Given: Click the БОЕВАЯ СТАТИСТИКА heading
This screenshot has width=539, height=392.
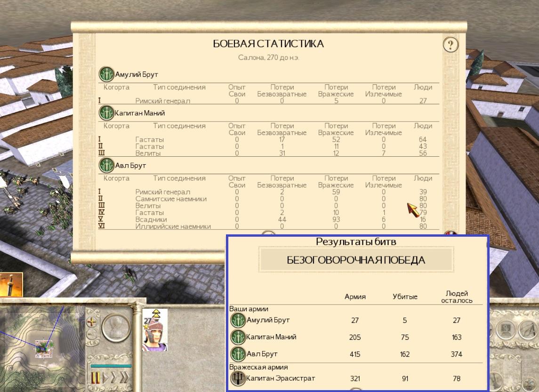Looking at the screenshot, I should [x=268, y=44].
